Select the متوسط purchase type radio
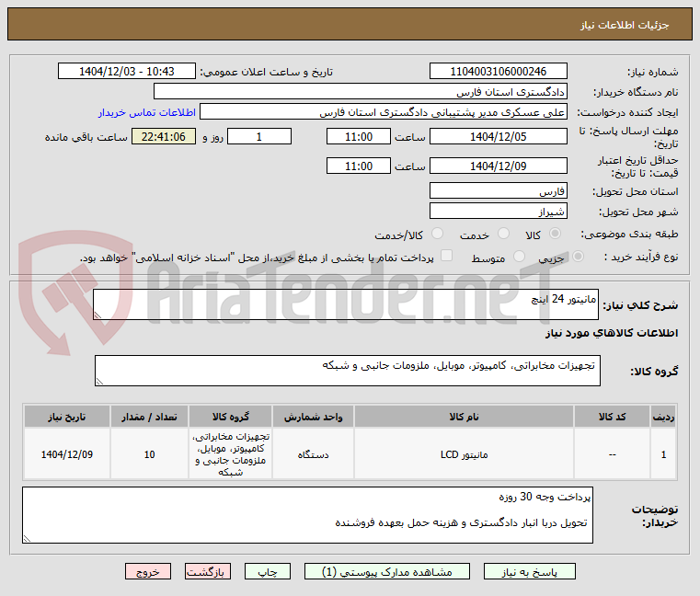The width and height of the screenshot is (700, 596). pos(519,257)
